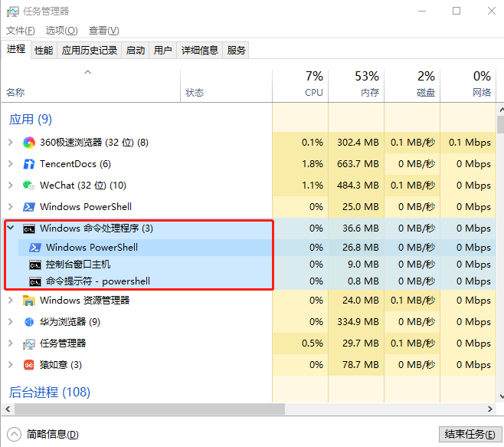Select the 华为浏览器 (9) row text

click(x=70, y=321)
